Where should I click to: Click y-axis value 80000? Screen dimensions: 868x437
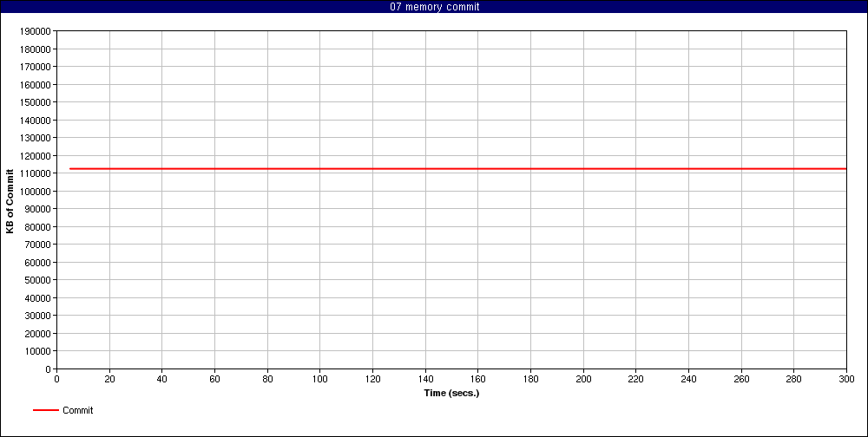tap(37, 227)
